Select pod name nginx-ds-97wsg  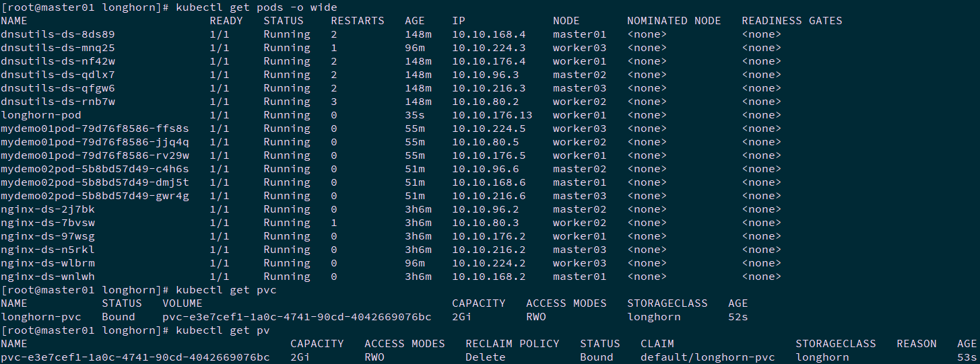coord(48,236)
